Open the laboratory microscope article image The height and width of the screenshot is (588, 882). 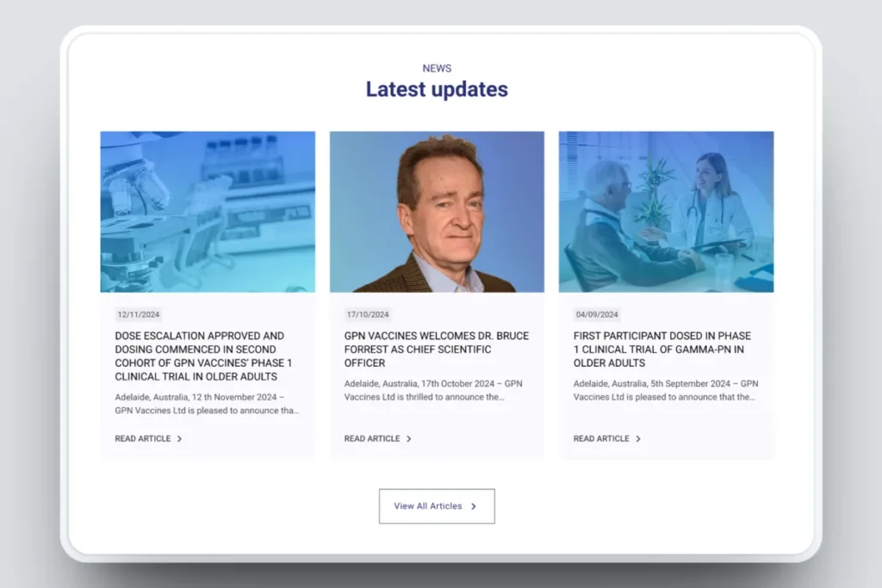click(208, 212)
